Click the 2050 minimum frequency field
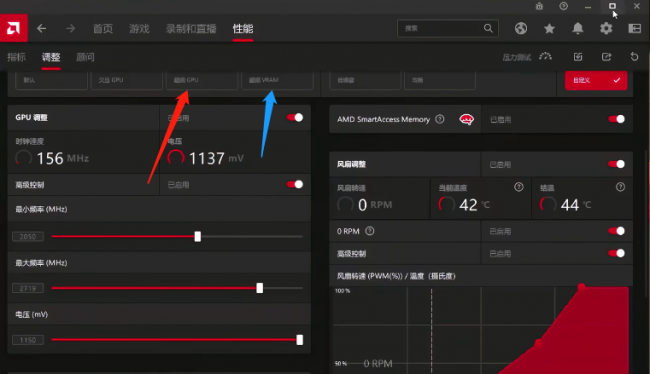Image resolution: width=650 pixels, height=374 pixels. tap(28, 236)
